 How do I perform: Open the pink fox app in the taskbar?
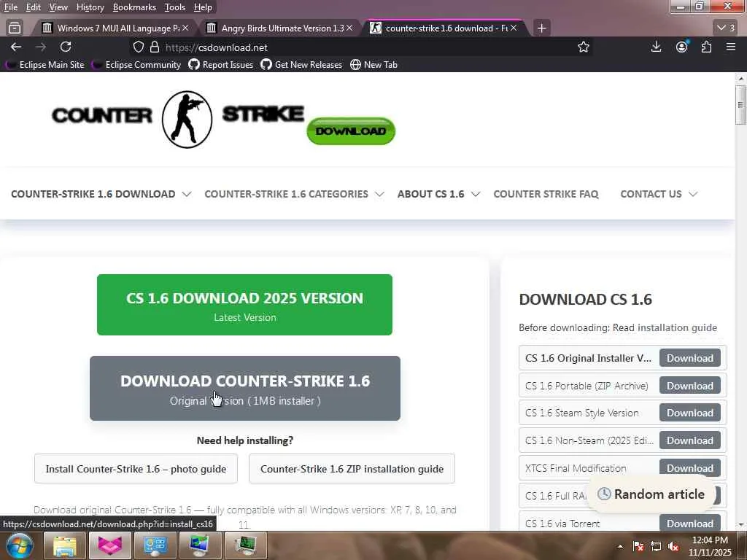pyautogui.click(x=109, y=545)
